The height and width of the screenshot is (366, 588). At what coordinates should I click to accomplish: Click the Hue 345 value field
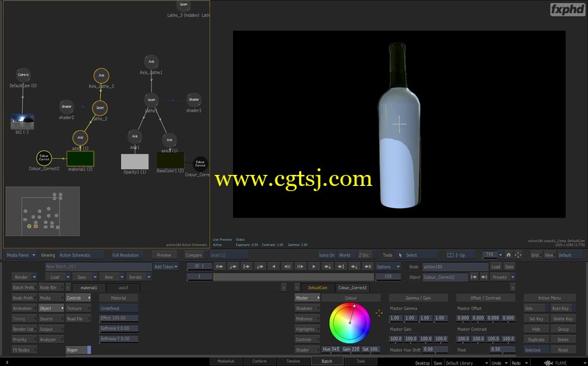click(330, 349)
